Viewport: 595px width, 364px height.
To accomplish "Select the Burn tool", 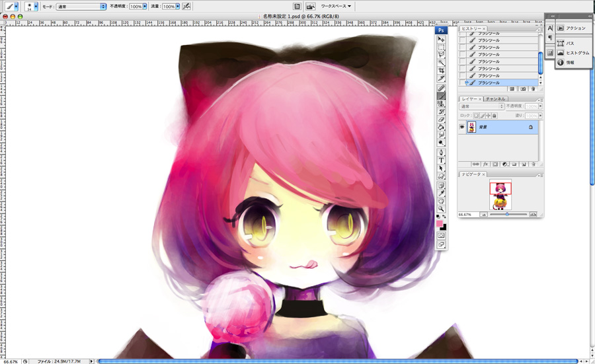I will (x=441, y=143).
